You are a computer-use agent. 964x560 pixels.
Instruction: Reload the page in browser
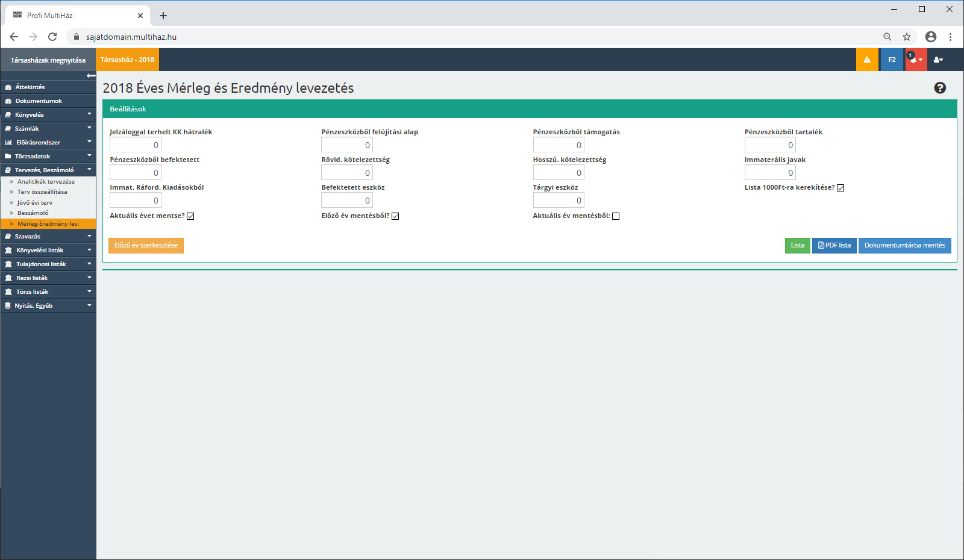(52, 37)
